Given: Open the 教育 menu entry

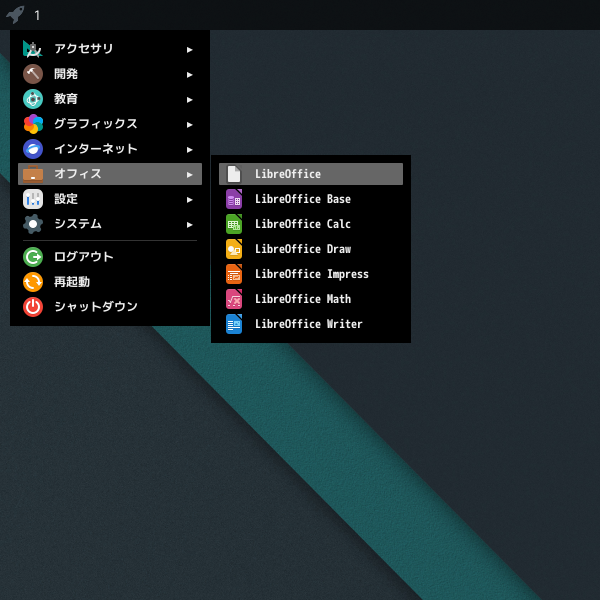Looking at the screenshot, I should point(110,99).
